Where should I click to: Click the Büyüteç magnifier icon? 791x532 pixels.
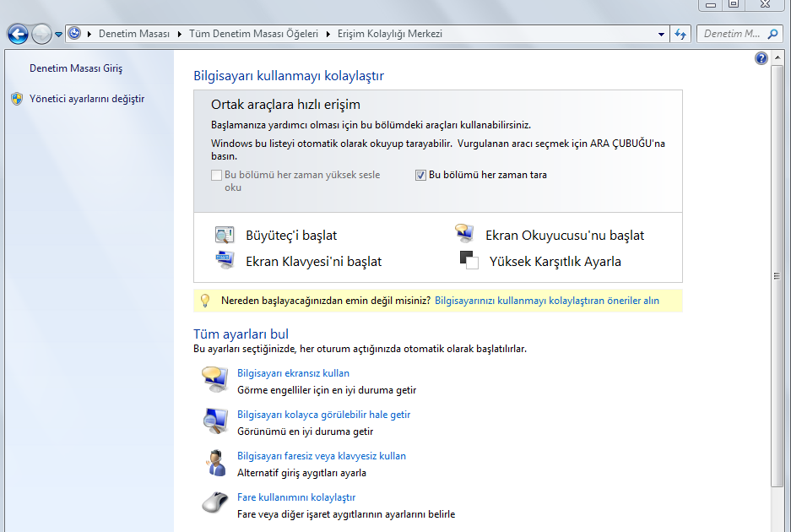[x=225, y=235]
